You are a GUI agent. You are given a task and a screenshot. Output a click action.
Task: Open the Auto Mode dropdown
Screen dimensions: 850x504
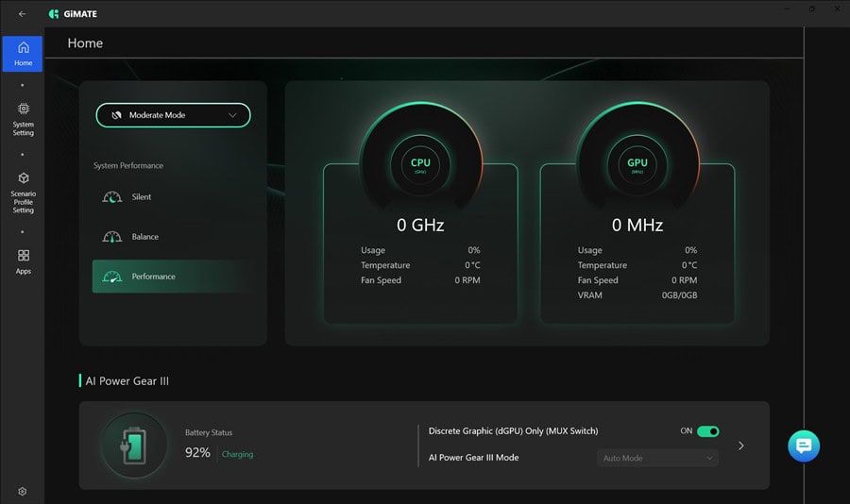click(657, 458)
